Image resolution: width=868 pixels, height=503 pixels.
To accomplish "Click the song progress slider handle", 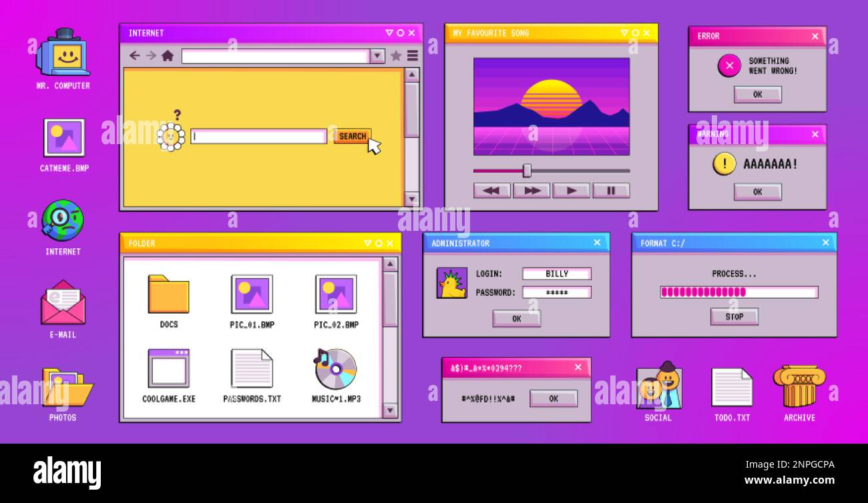I will tap(527, 171).
